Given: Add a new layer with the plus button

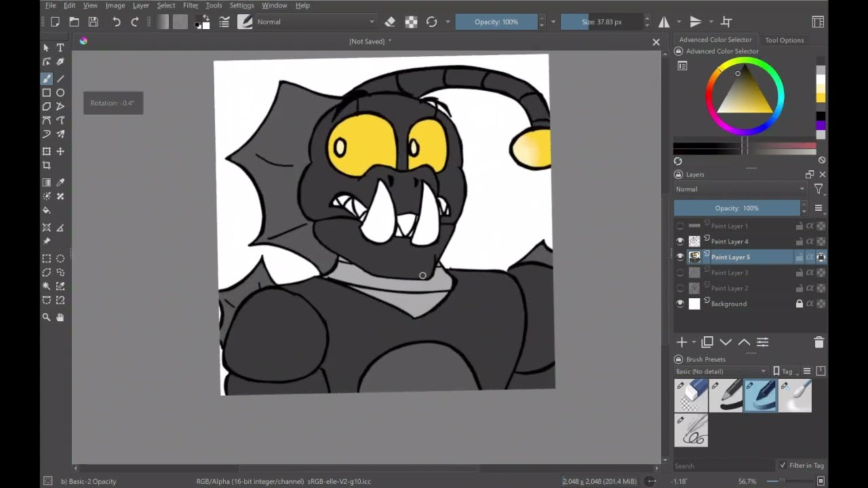Looking at the screenshot, I should [682, 342].
